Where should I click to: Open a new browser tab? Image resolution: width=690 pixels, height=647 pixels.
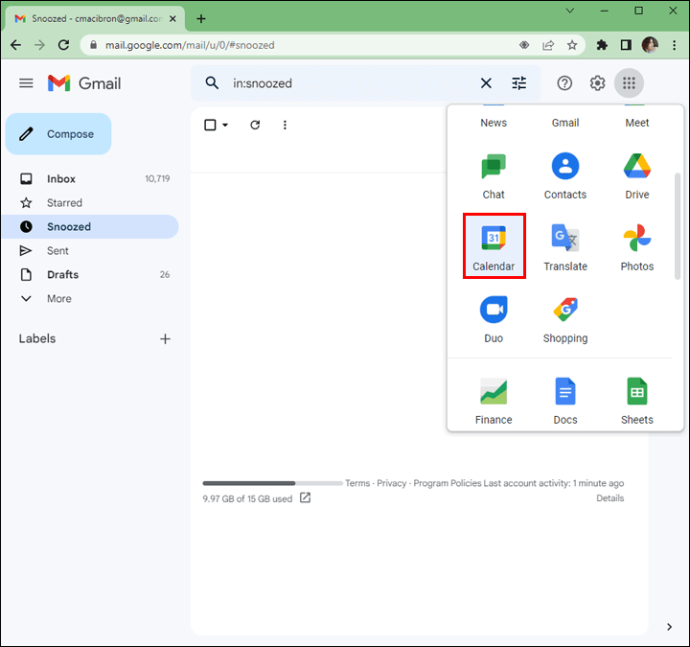[x=201, y=18]
